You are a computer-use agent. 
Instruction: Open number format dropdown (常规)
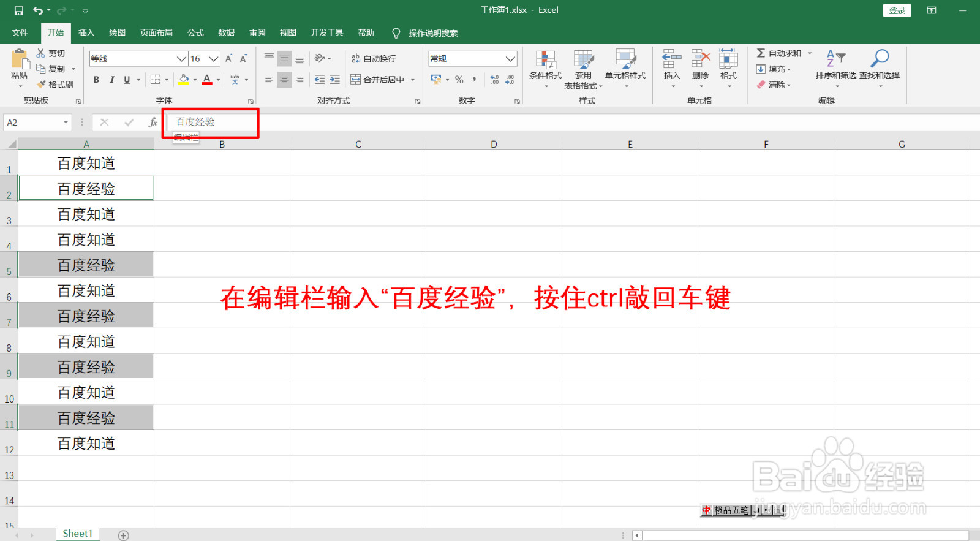(x=510, y=59)
